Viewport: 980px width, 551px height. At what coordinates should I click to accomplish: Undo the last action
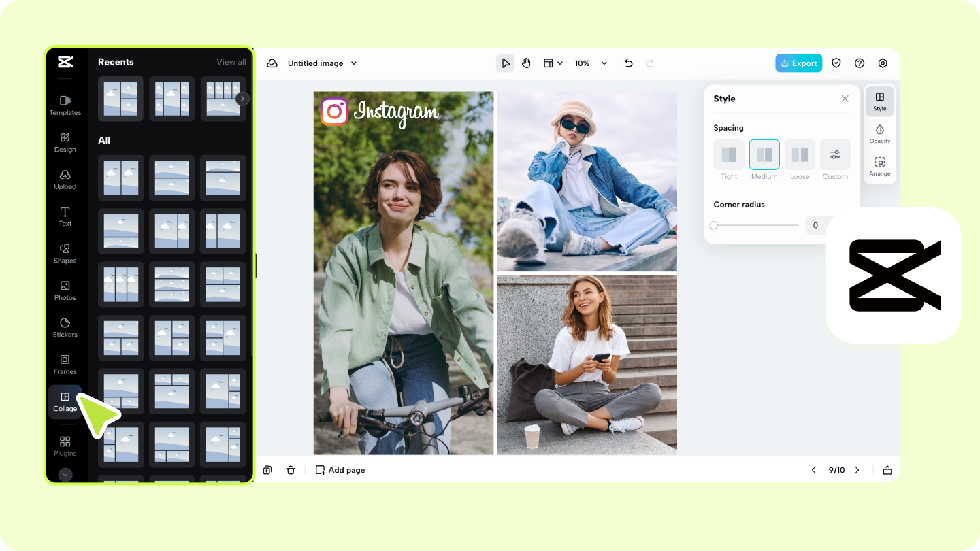[628, 63]
